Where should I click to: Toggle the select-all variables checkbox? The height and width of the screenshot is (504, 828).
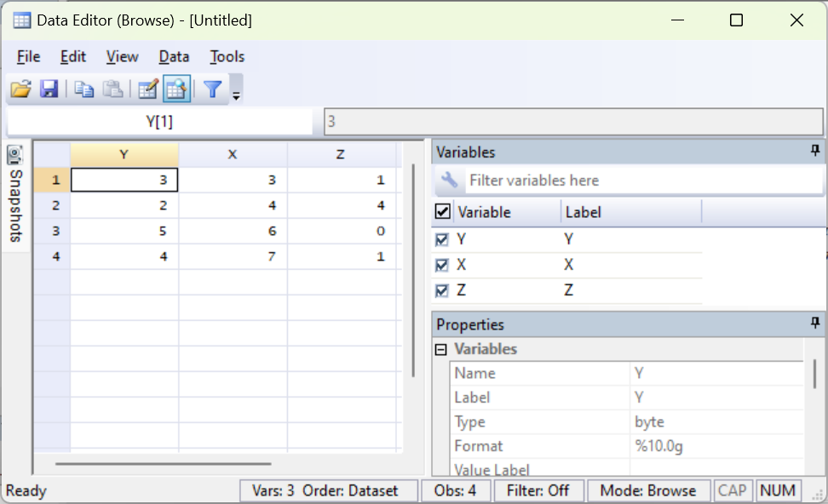click(442, 212)
